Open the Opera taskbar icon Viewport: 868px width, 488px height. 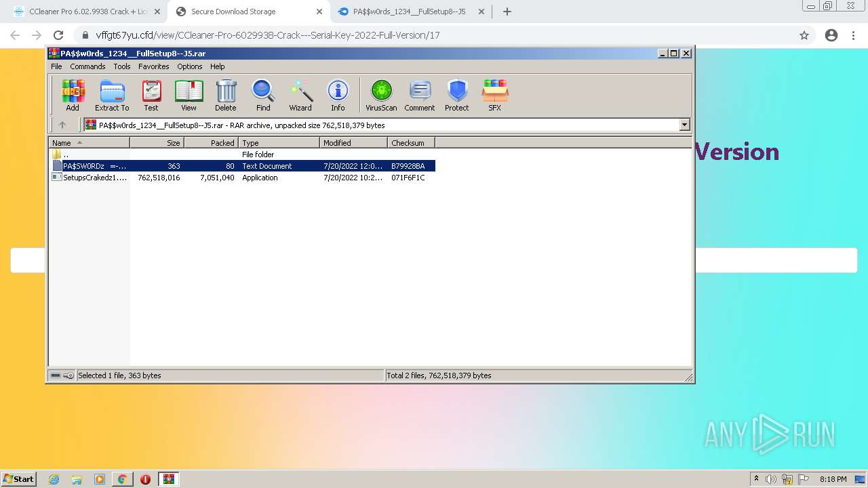click(x=145, y=479)
